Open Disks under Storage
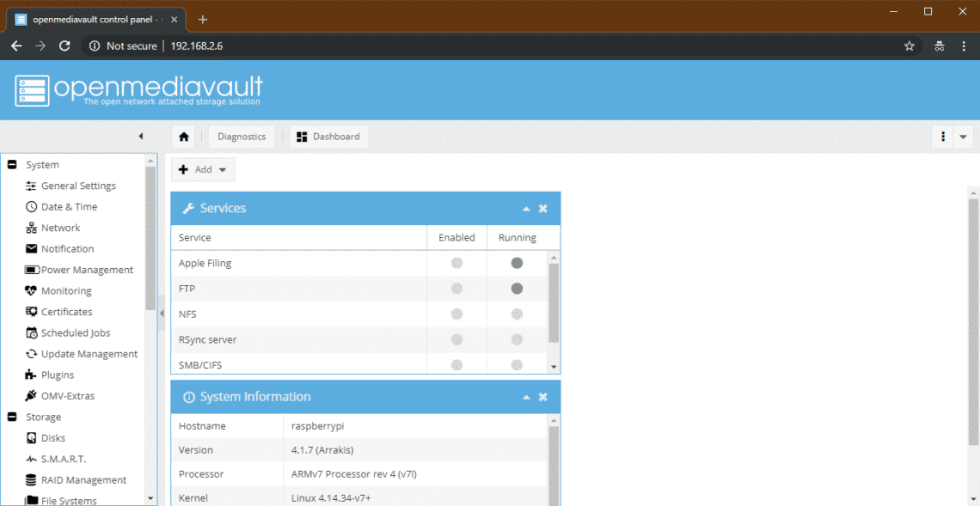980x506 pixels. (x=53, y=438)
